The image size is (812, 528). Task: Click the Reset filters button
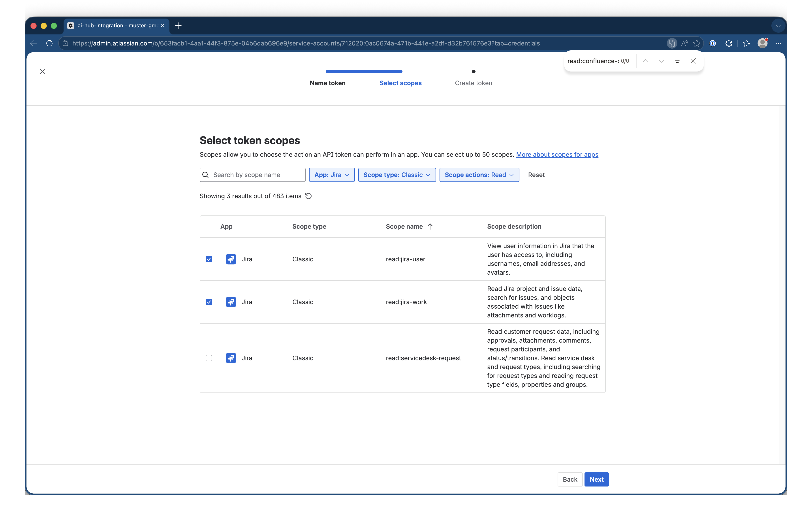pyautogui.click(x=536, y=175)
